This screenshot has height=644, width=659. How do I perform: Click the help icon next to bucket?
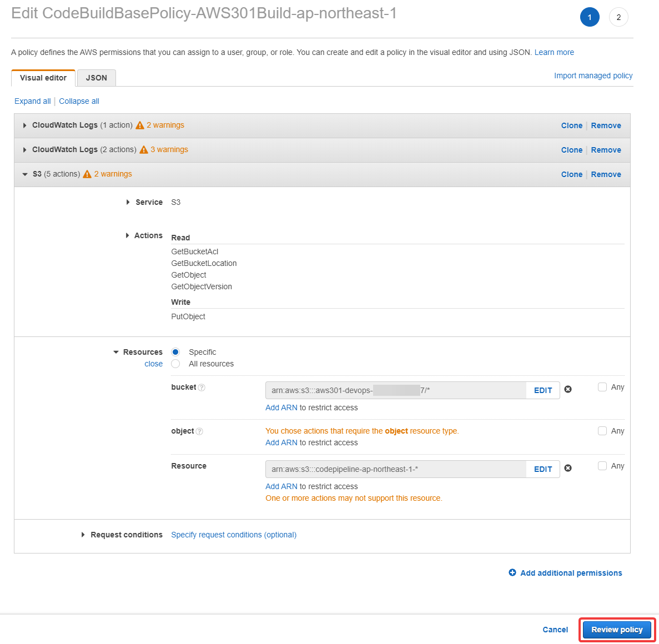[x=202, y=388]
